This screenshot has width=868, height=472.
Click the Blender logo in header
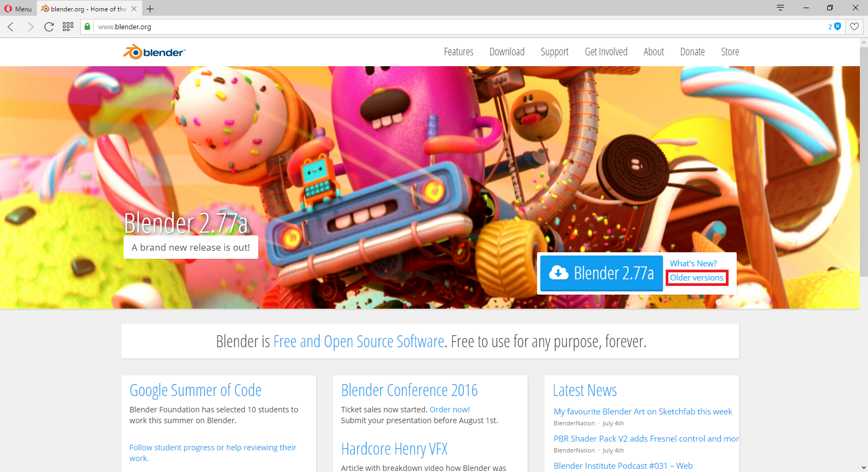click(x=155, y=52)
